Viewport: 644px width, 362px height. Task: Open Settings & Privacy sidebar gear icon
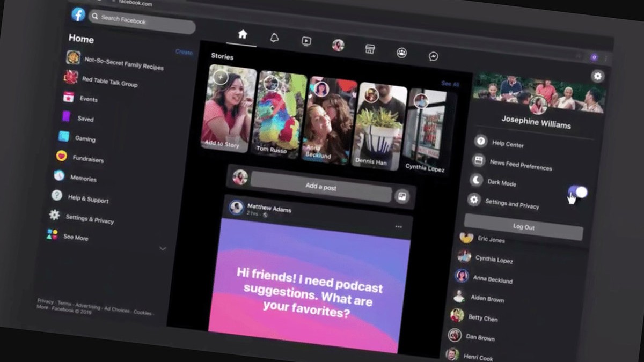[54, 215]
